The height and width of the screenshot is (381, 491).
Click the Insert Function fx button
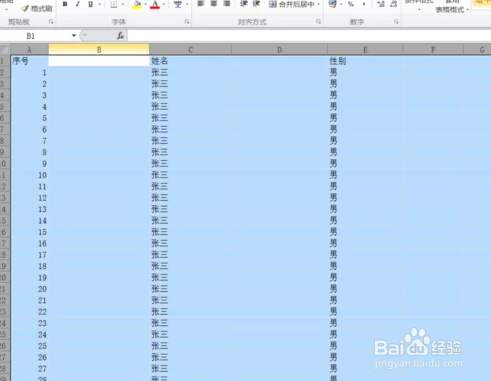[x=120, y=36]
